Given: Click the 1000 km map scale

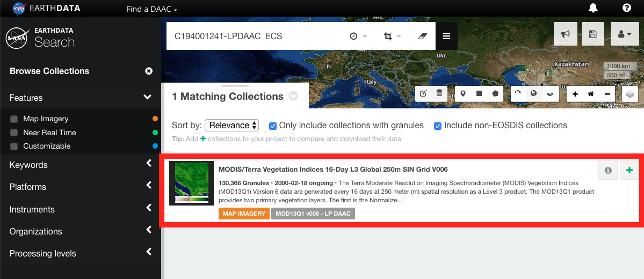Looking at the screenshot, I should coord(620,66).
